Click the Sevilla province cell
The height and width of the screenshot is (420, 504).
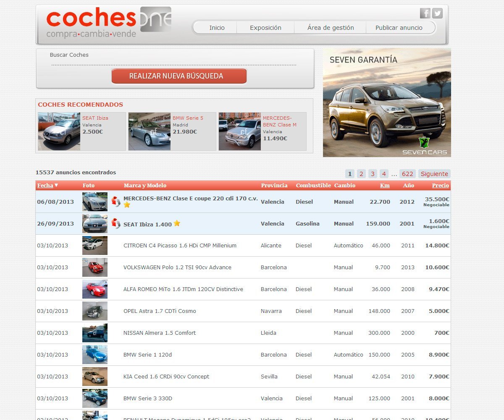tap(269, 376)
